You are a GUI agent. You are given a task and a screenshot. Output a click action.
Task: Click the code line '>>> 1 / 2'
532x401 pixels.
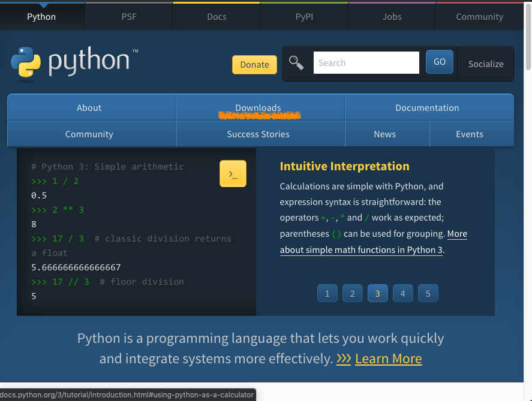tap(55, 181)
